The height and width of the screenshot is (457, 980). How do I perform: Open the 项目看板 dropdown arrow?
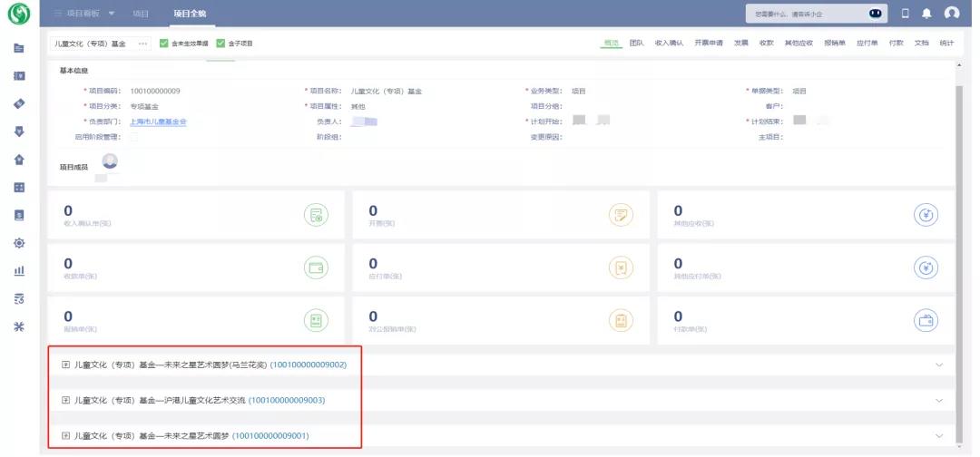[112, 14]
